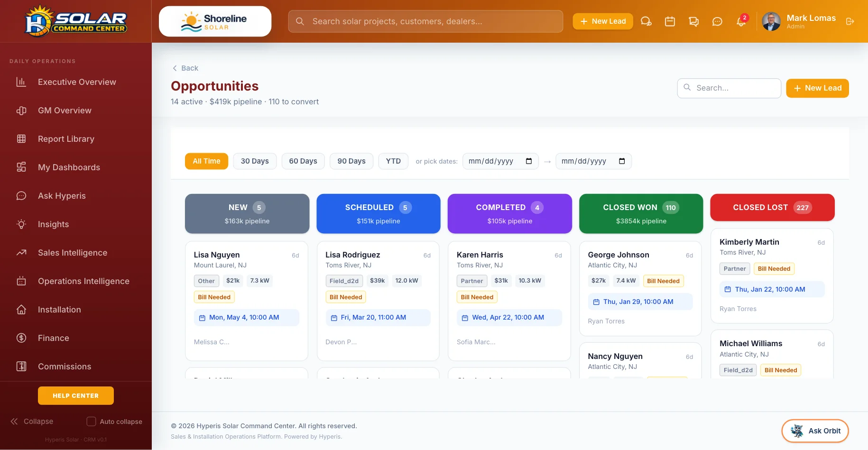Open the end date calendar picker
Screen dimensions: 868x450
(622, 161)
